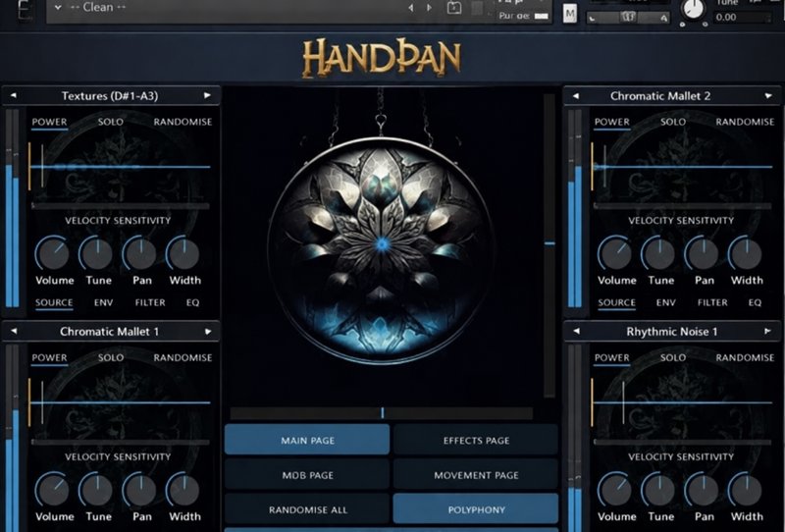785x532 pixels.
Task: Go to next sound in Textures (D#1-A3) slot
Action: [207, 95]
